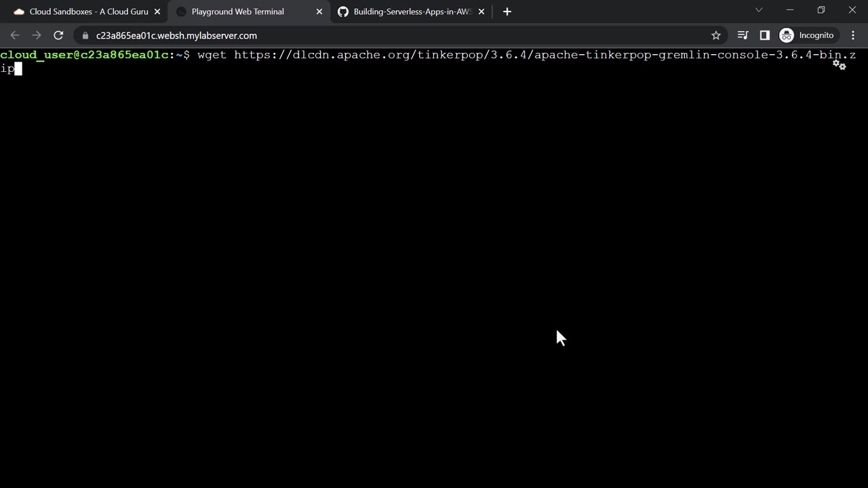The height and width of the screenshot is (488, 868).
Task: Close the Building-Serverless-Apps GitHub tab
Action: click(x=481, y=12)
